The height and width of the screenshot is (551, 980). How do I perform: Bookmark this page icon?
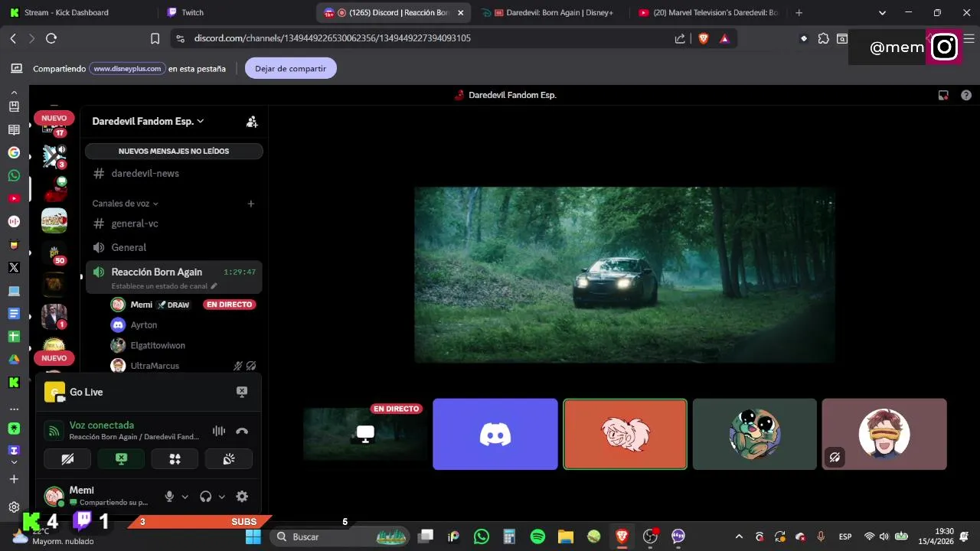click(155, 38)
